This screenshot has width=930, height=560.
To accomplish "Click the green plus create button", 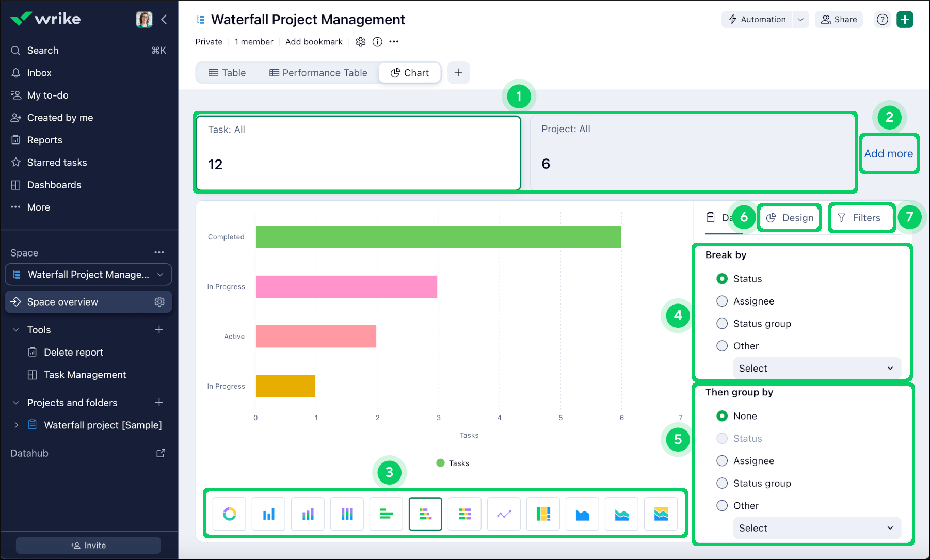I will [x=905, y=20].
